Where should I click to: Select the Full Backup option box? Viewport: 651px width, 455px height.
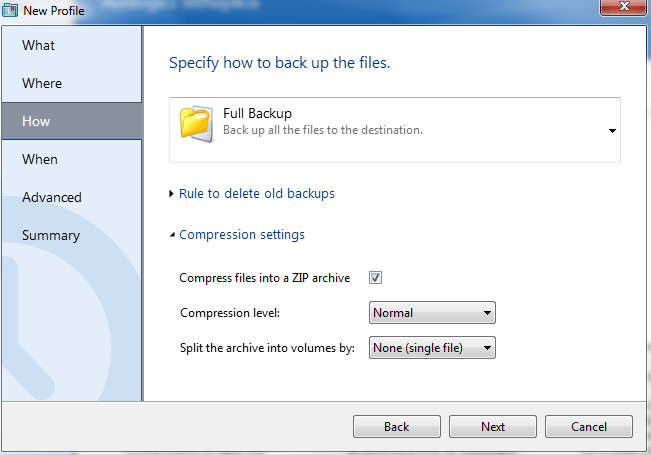click(x=395, y=130)
